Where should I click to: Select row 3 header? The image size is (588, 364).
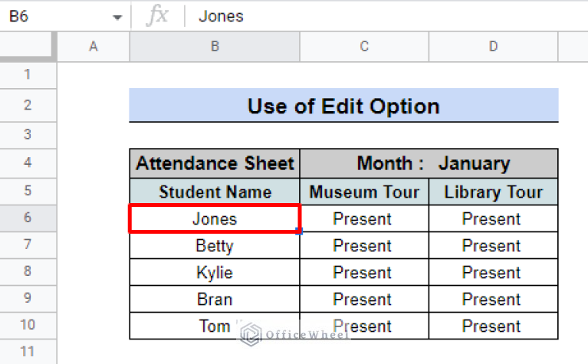[28, 135]
